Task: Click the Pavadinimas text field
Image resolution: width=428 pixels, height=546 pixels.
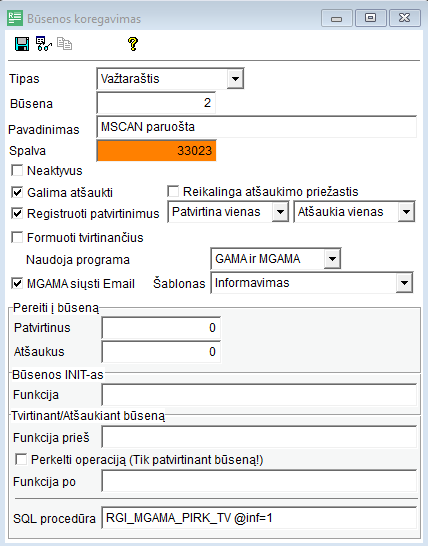Action: (x=257, y=127)
